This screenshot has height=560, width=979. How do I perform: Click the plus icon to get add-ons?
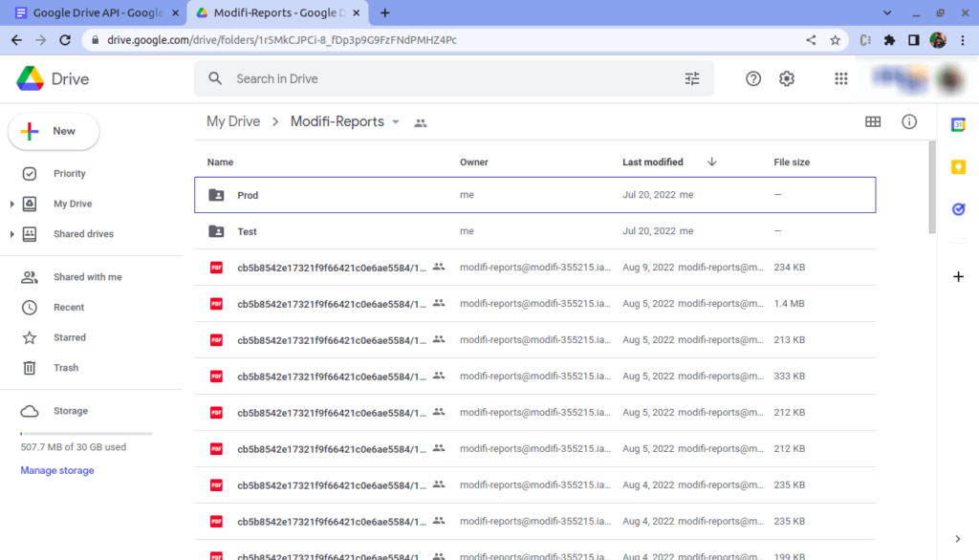point(958,277)
